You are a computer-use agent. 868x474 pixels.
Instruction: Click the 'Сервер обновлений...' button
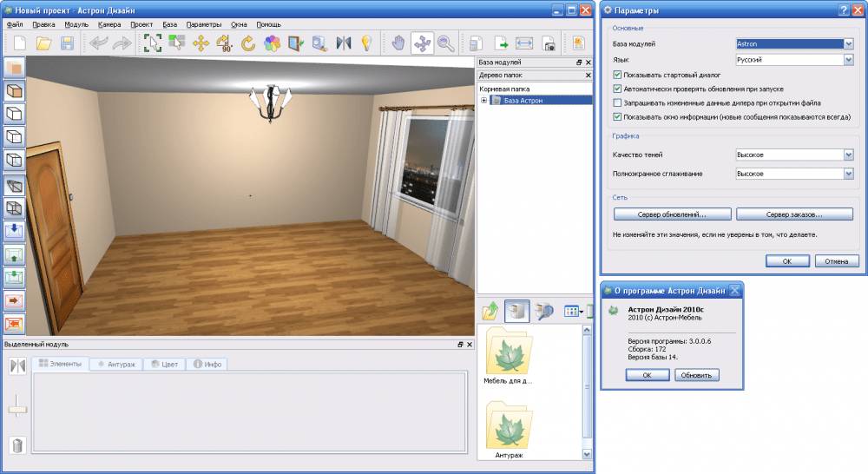[673, 214]
